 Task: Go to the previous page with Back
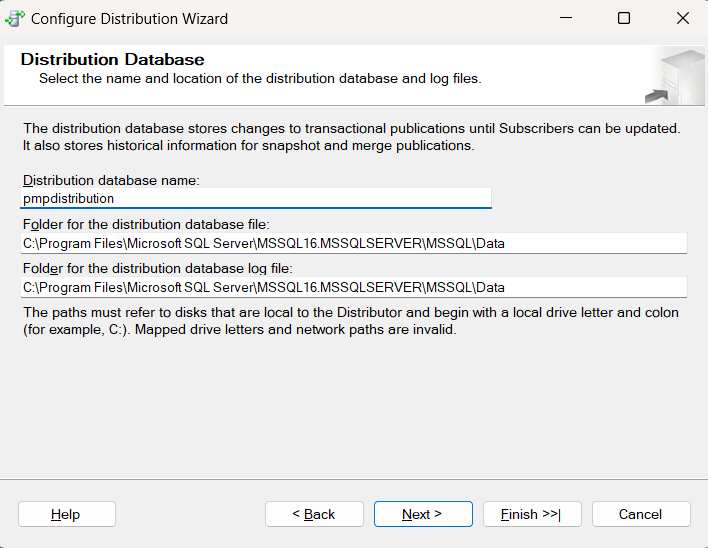[314, 514]
